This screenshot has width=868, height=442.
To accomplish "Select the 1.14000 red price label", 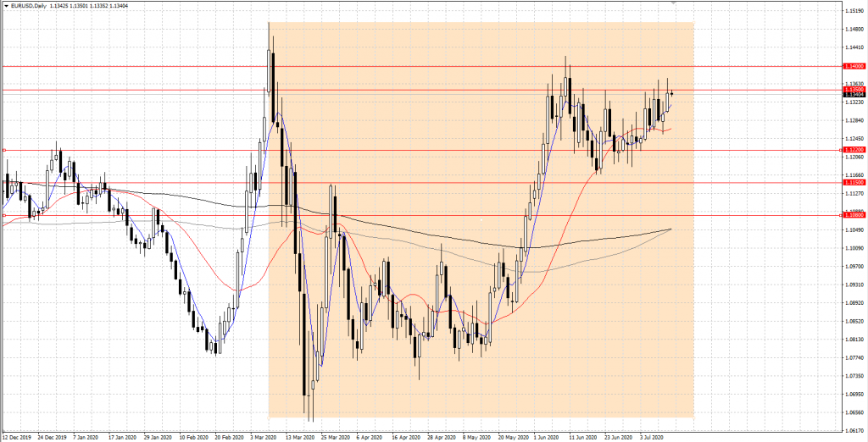I will point(854,65).
